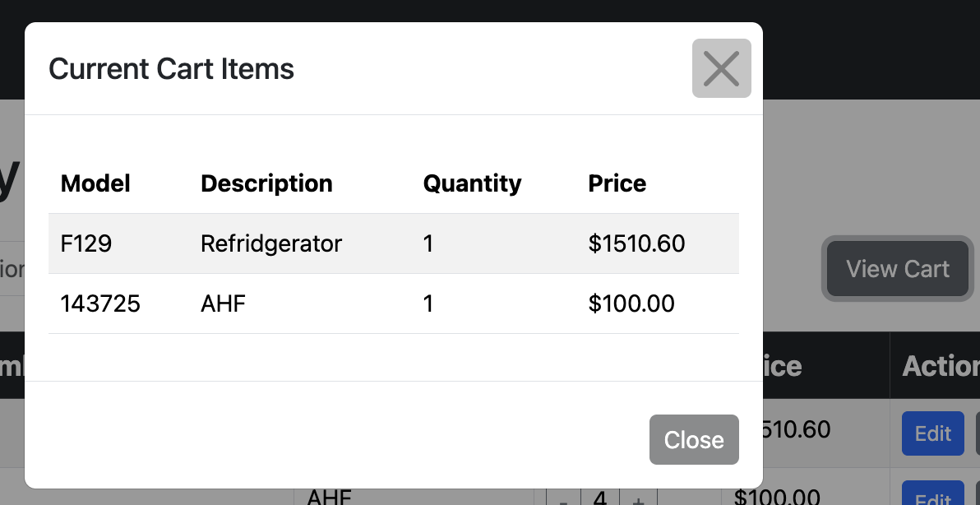Screen dimensions: 980x505
Task: Select the 143725 AHF cart row
Action: pos(394,303)
